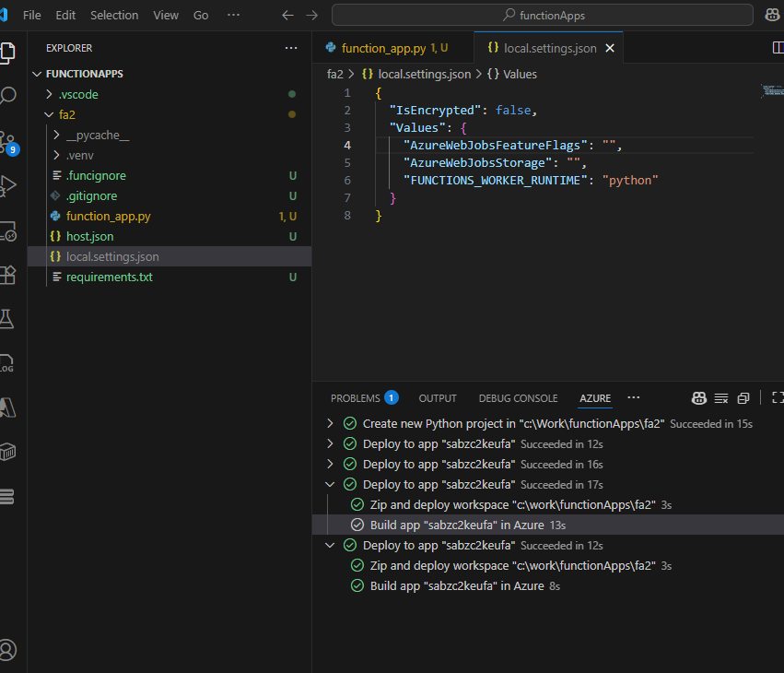Place cursor on the AzureWebJobsStorage line
The height and width of the screenshot is (673, 784).
point(495,162)
